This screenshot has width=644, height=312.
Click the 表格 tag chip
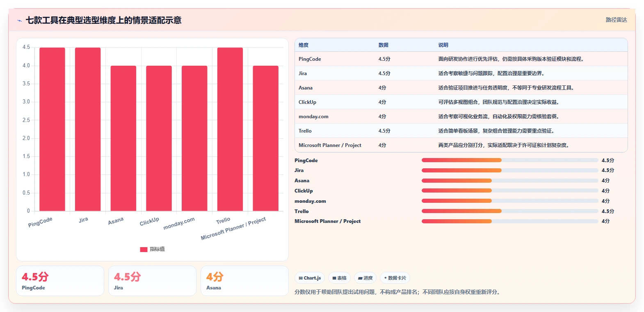[339, 278]
